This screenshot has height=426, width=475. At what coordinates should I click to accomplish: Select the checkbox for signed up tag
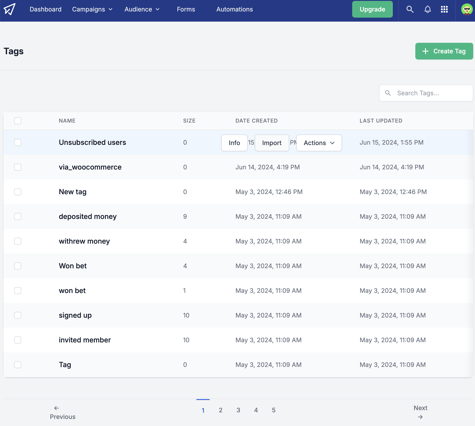[18, 315]
